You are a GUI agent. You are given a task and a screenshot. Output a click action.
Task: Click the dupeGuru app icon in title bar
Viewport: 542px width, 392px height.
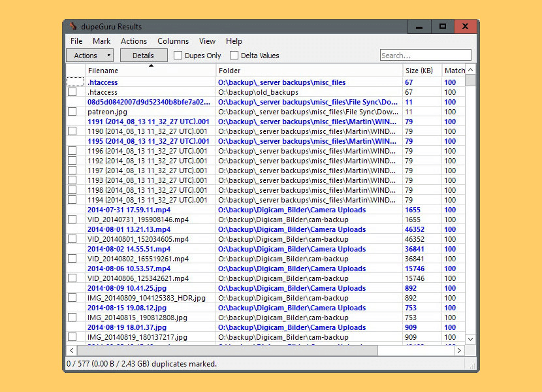click(x=72, y=27)
